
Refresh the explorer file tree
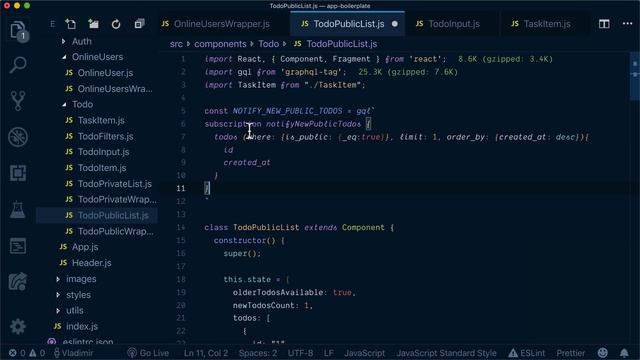point(116,24)
